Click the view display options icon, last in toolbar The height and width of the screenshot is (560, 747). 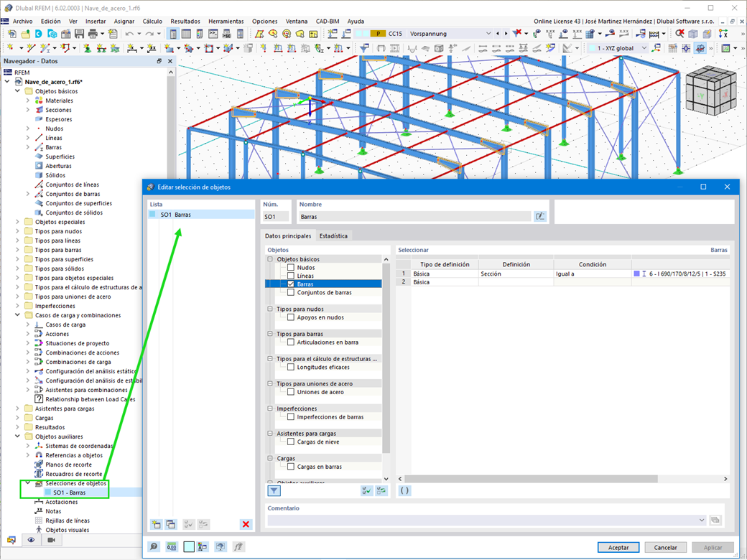pos(725,48)
